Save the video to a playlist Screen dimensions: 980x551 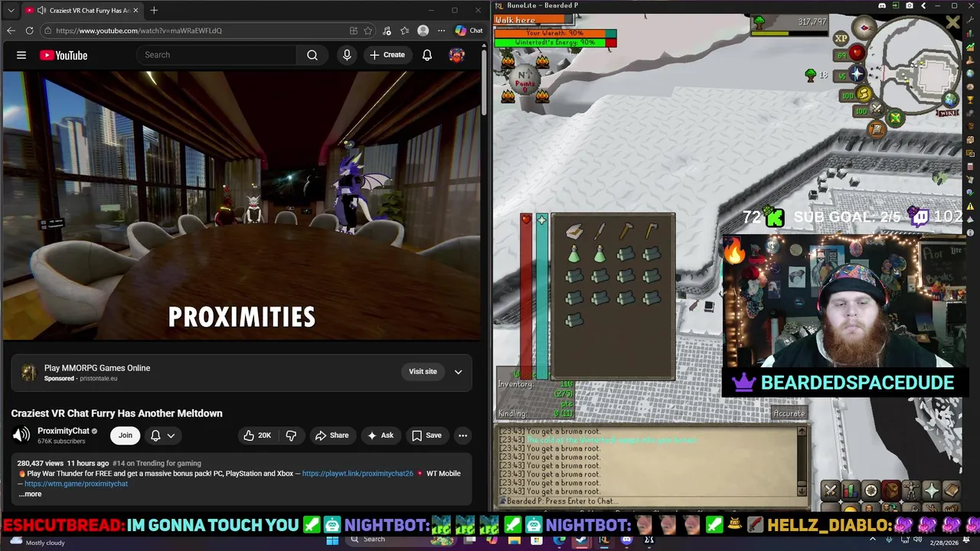(x=426, y=435)
